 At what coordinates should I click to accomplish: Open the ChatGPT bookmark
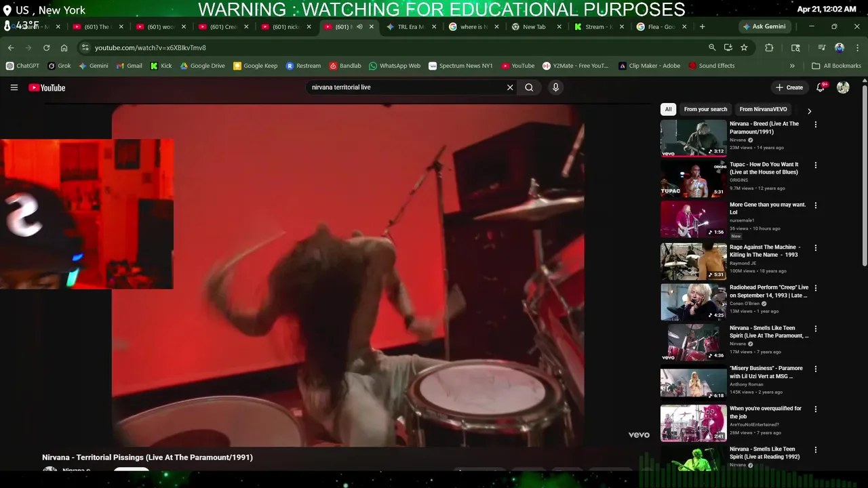[x=22, y=66]
